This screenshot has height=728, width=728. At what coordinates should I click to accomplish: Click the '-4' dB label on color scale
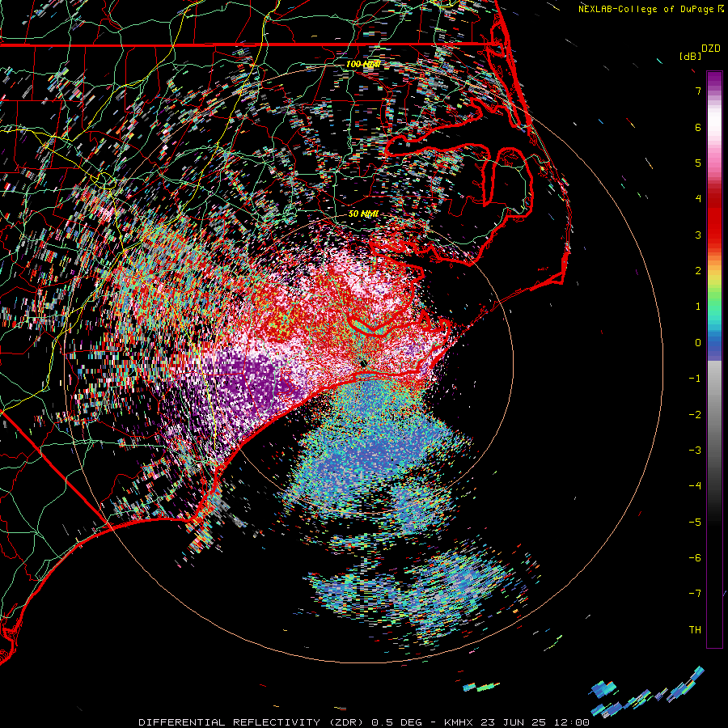coord(695,486)
